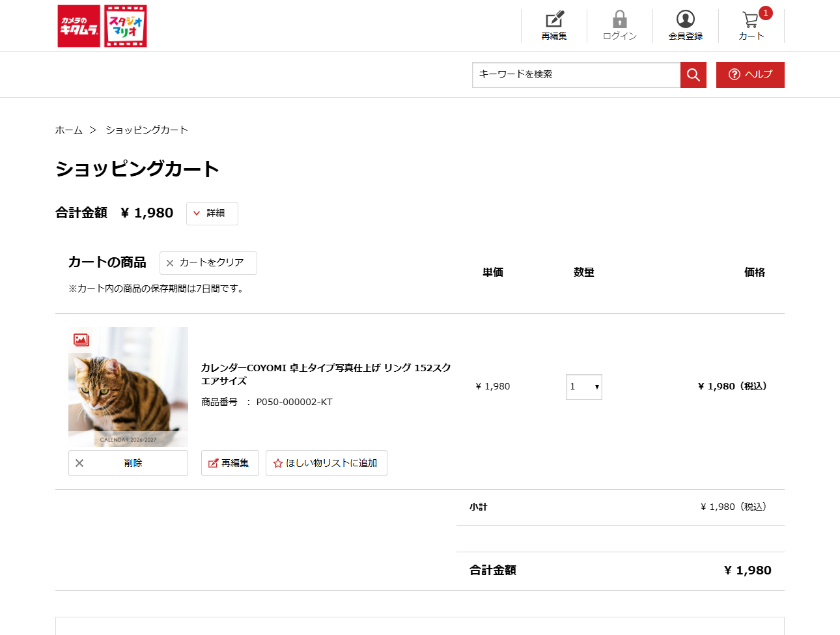Click the star to add to ほしい物リスト
The width and height of the screenshot is (840, 635).
pyautogui.click(x=276, y=463)
